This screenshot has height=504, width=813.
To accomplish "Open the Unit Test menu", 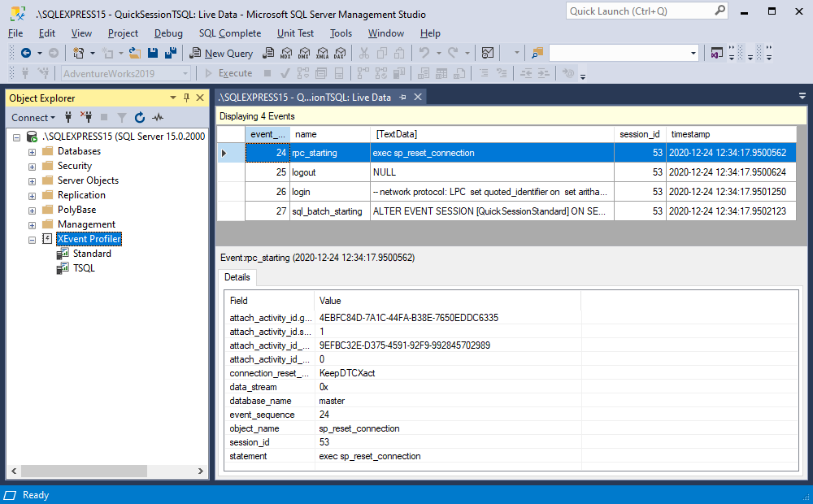I will tap(295, 33).
